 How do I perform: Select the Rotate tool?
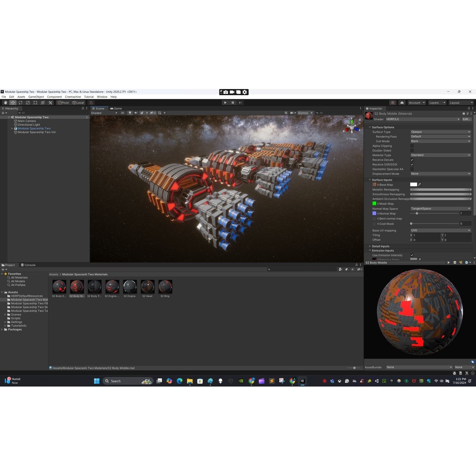(x=20, y=103)
